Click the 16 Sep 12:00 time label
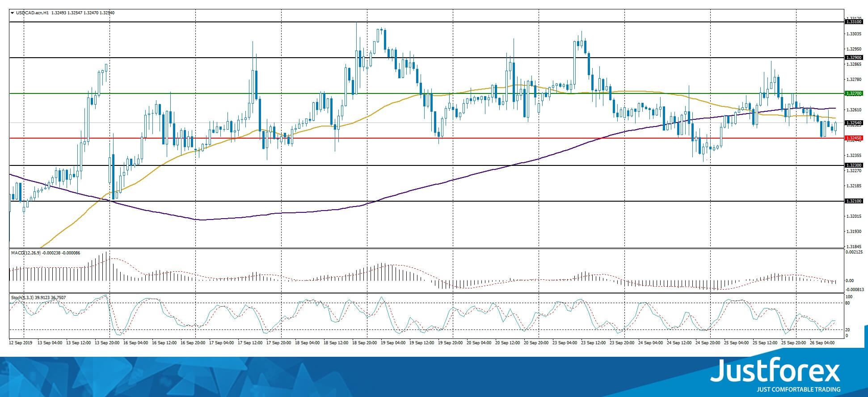 pyautogui.click(x=164, y=343)
